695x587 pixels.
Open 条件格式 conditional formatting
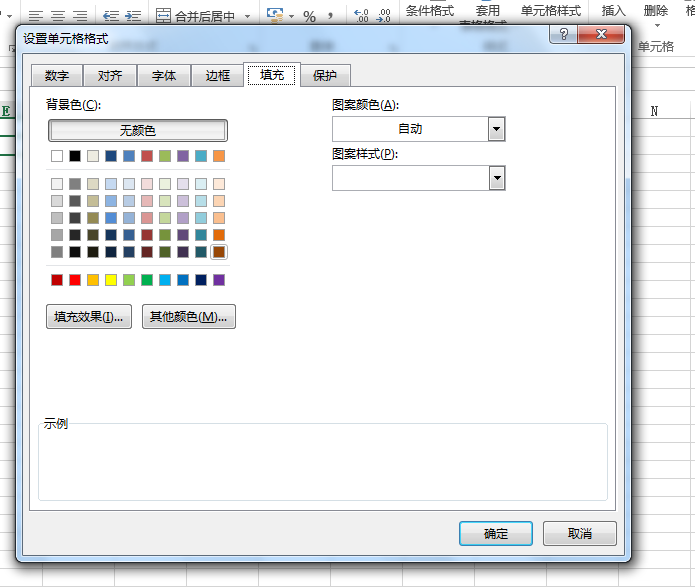tap(429, 11)
